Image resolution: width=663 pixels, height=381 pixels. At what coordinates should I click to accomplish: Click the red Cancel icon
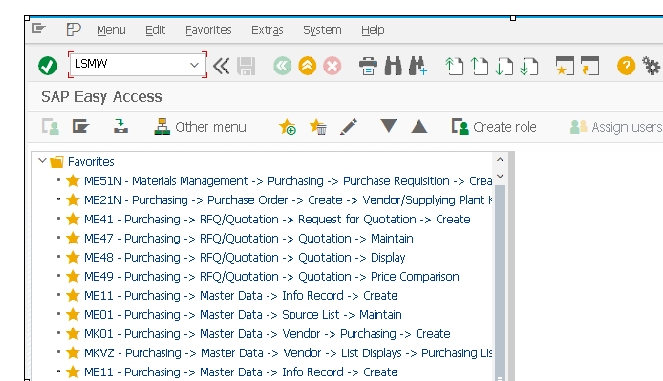pyautogui.click(x=332, y=66)
